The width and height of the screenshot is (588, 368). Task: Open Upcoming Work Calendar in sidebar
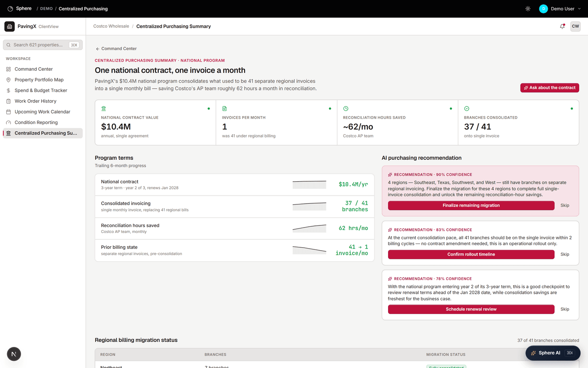click(x=43, y=112)
